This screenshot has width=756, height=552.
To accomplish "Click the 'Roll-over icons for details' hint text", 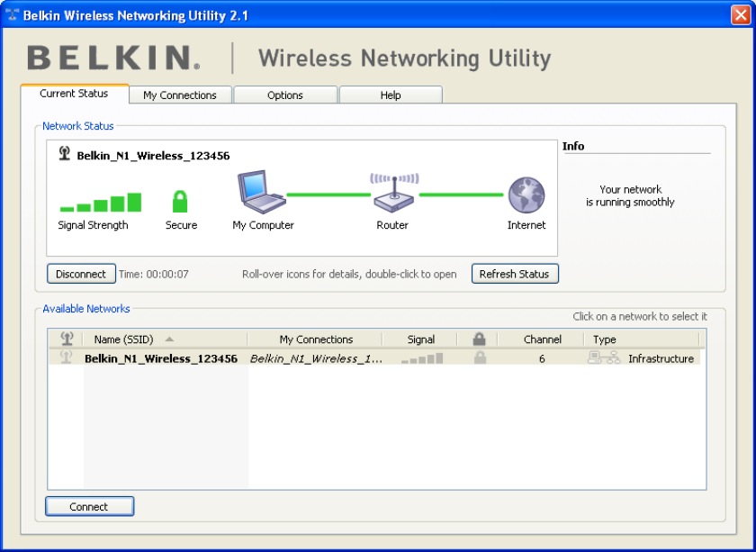I will [349, 274].
